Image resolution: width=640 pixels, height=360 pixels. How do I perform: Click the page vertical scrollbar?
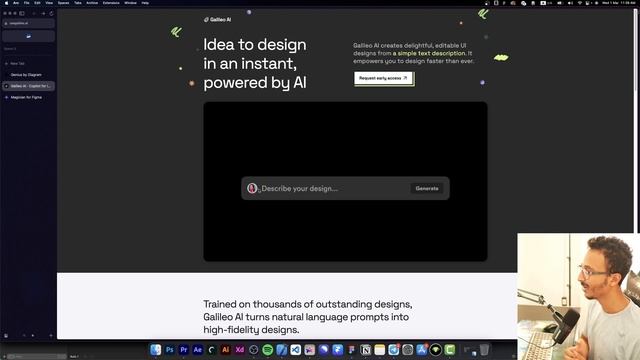coord(635,49)
